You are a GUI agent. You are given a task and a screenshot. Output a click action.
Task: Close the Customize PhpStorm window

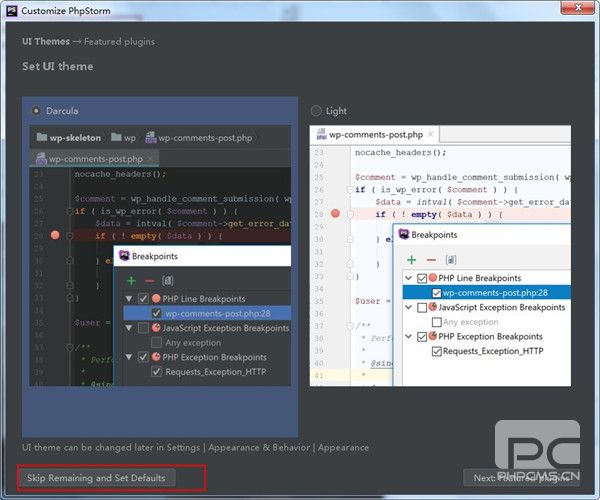pos(577,8)
